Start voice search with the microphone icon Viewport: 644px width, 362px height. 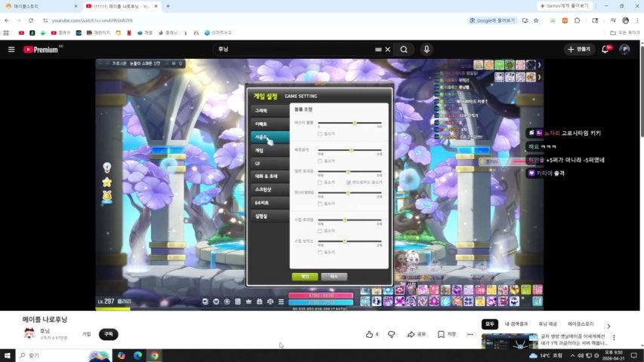coord(427,49)
